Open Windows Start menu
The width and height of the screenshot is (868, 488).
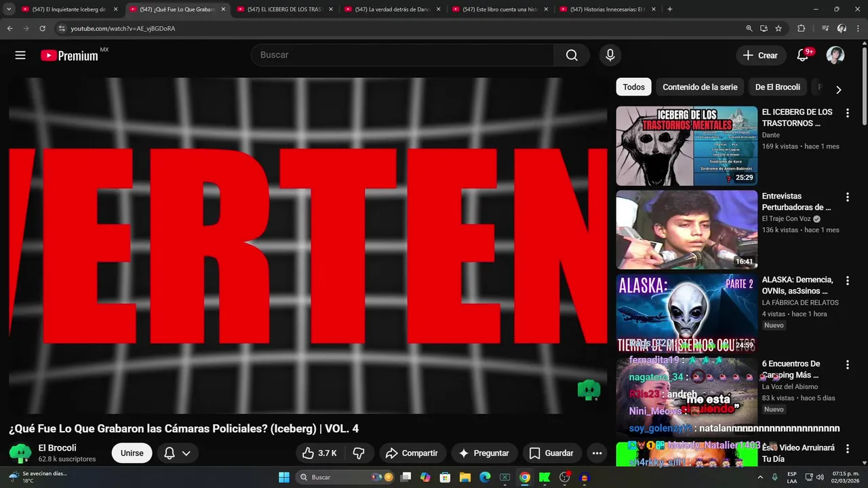coord(284,477)
